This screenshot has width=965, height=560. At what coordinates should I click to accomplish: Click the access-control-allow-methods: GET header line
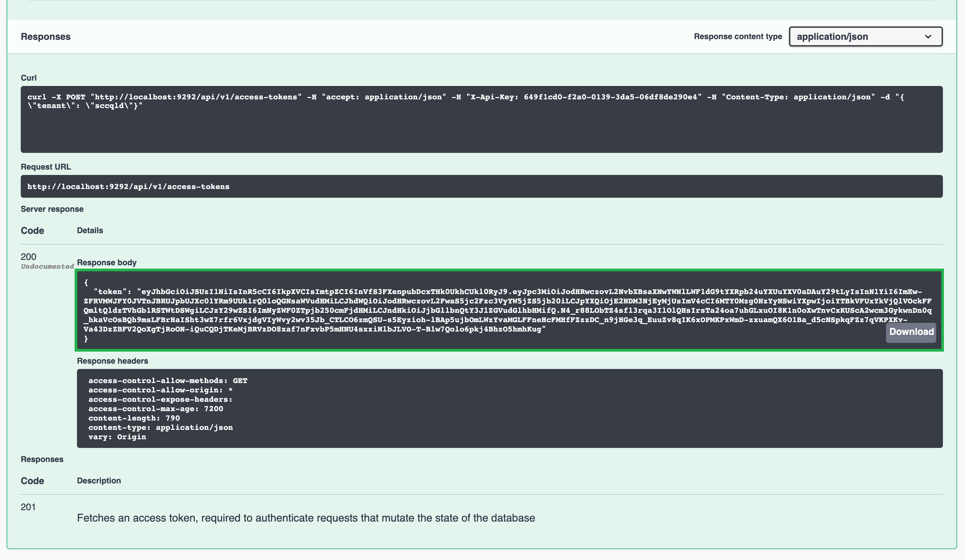[x=168, y=380]
